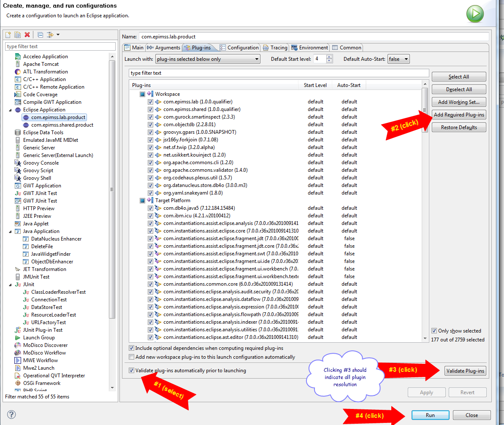The height and width of the screenshot is (425, 504).
Task: Open the help question mark icon
Action: tap(11, 415)
